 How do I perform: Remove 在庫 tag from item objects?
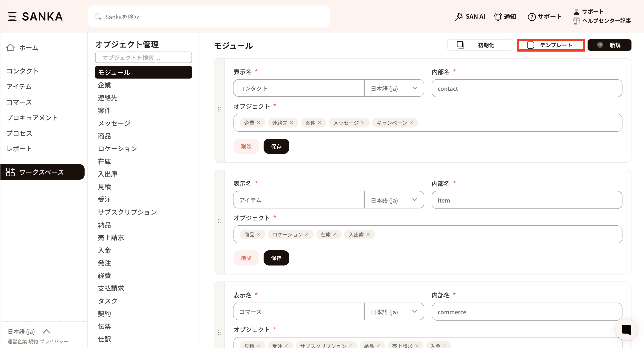pyautogui.click(x=335, y=234)
